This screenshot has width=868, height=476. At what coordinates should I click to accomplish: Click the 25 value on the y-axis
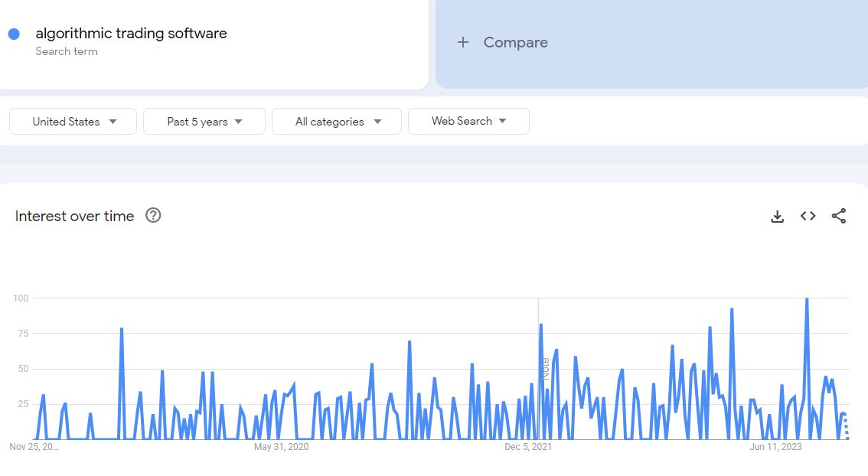pos(23,404)
